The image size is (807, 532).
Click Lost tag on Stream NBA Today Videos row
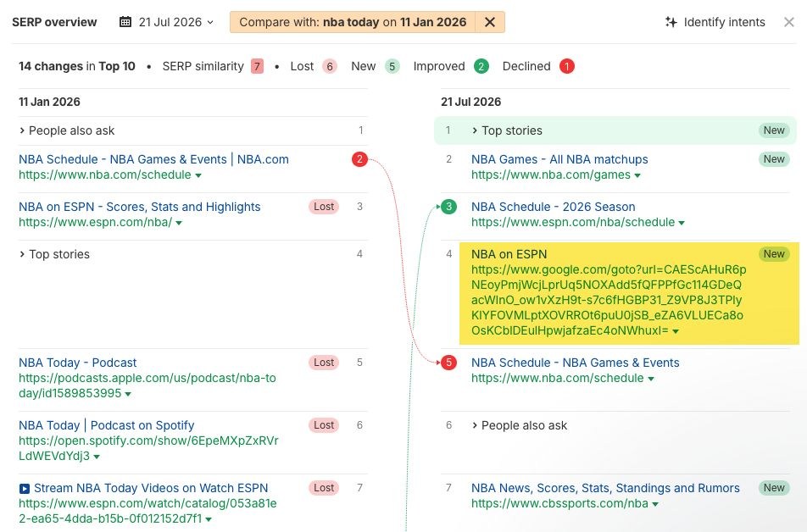click(324, 488)
